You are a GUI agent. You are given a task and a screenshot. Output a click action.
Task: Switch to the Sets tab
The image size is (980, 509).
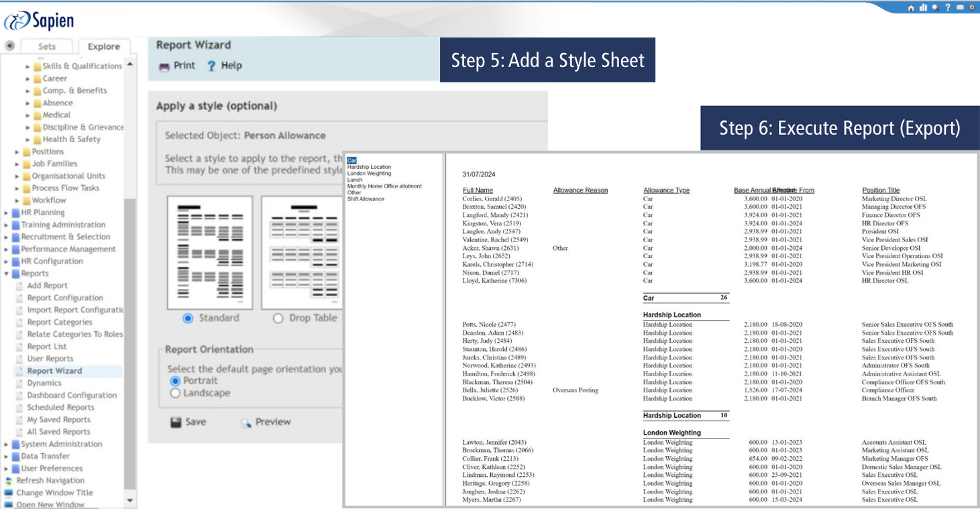click(x=47, y=46)
